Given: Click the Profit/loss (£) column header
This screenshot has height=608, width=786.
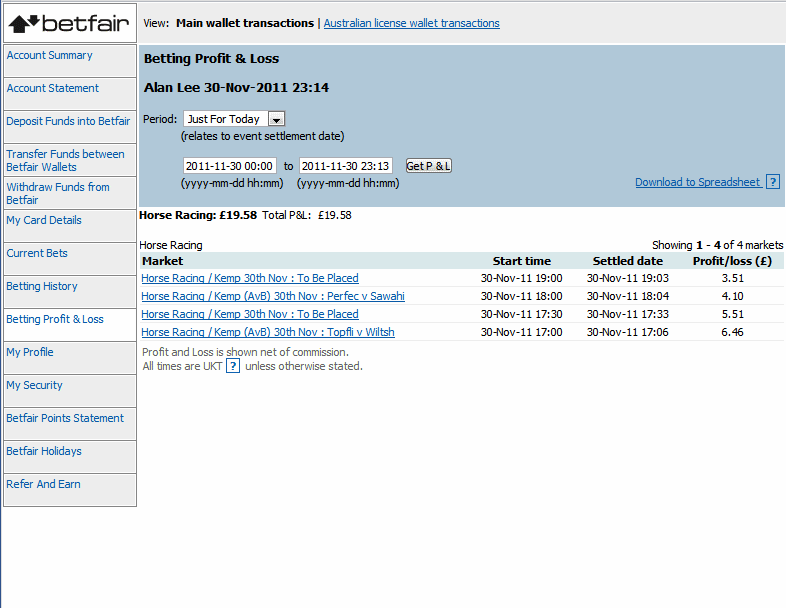Looking at the screenshot, I should click(732, 261).
